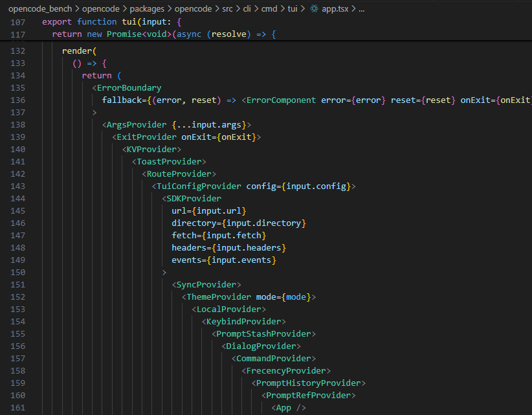Expand the trailing ellipsis breadcrumb

[x=362, y=10]
